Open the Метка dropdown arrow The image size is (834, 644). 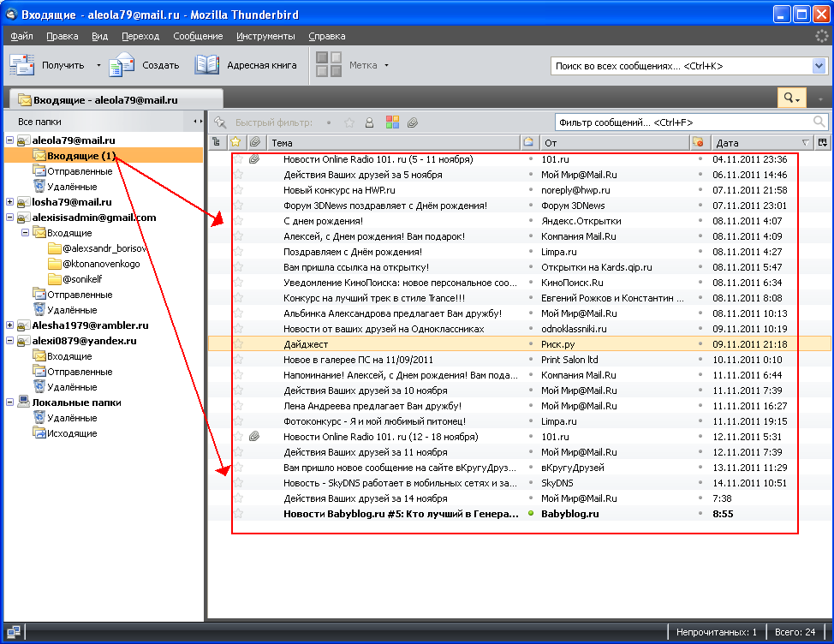pyautogui.click(x=387, y=65)
